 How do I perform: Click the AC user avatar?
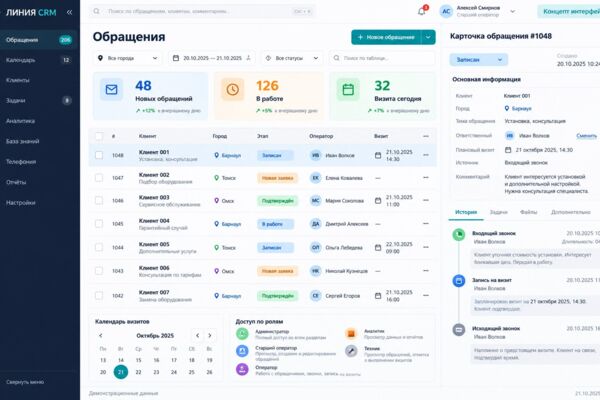[x=446, y=11]
